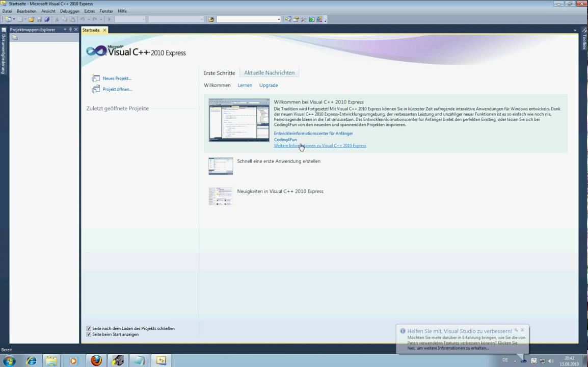Click the feedback balloon message text
The width and height of the screenshot is (588, 367).
pos(466,343)
